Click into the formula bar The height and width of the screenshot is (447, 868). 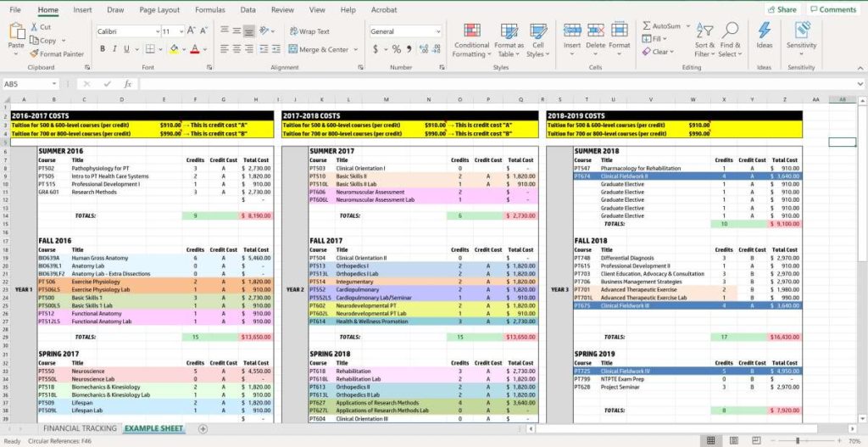[497, 84]
